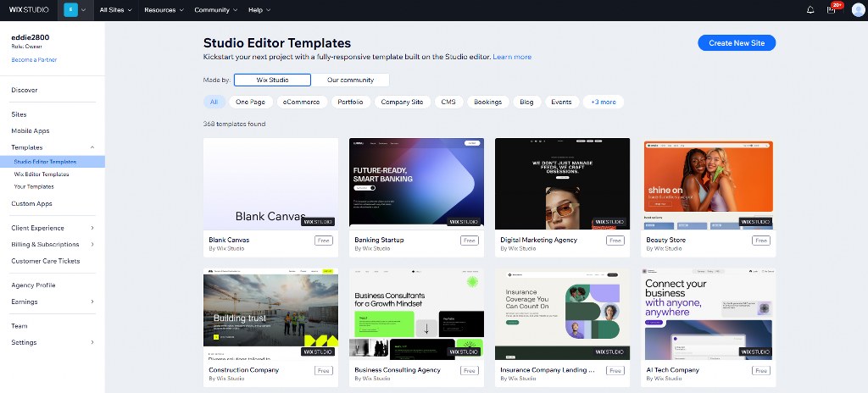Click Free badge on AI Tech Company
Viewport: 868px width, 393px height.
point(760,371)
